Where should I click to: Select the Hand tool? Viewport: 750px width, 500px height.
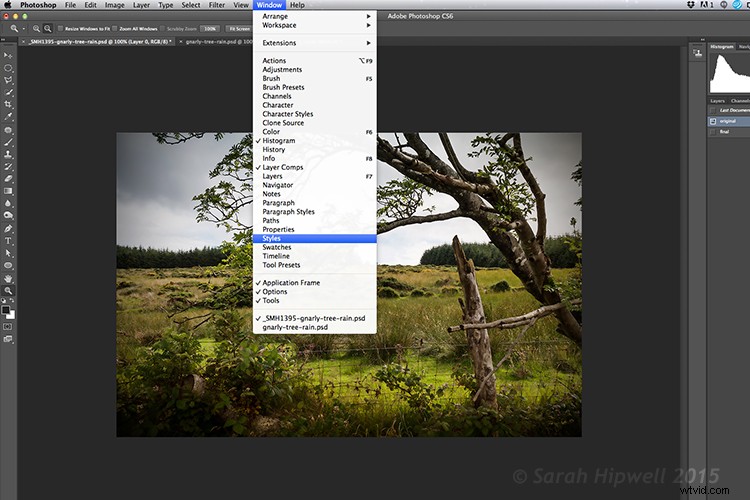[8, 278]
